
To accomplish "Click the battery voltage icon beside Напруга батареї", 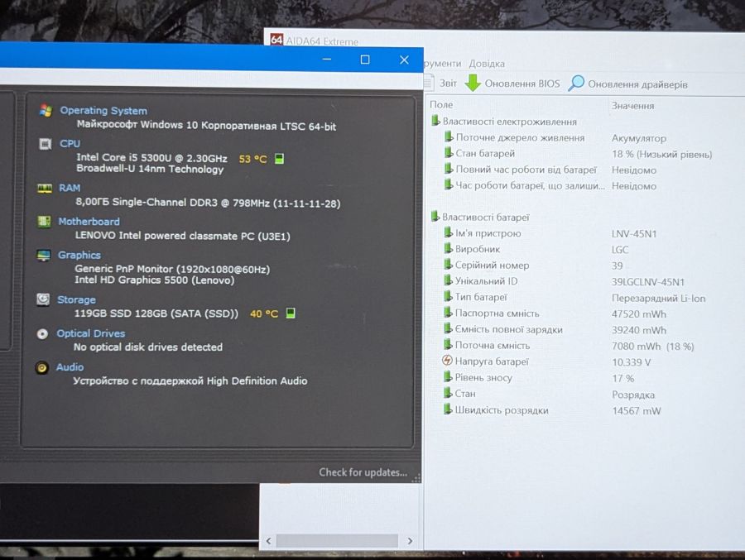I will pos(447,361).
